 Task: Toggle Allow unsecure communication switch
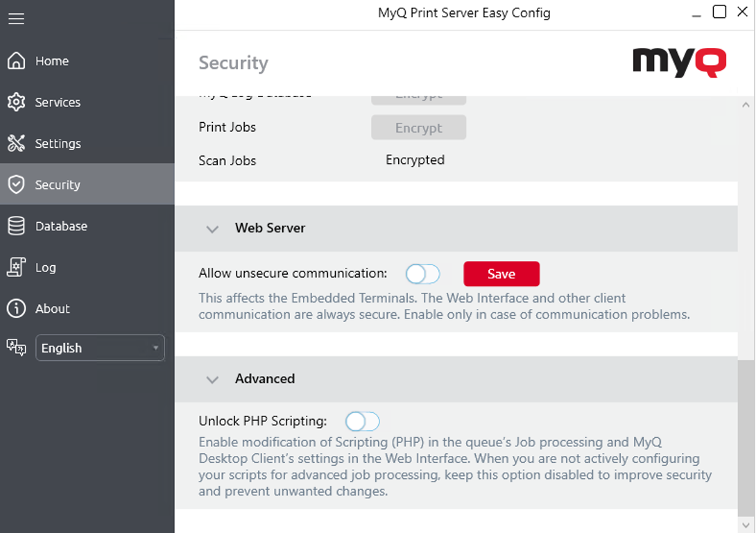click(423, 274)
